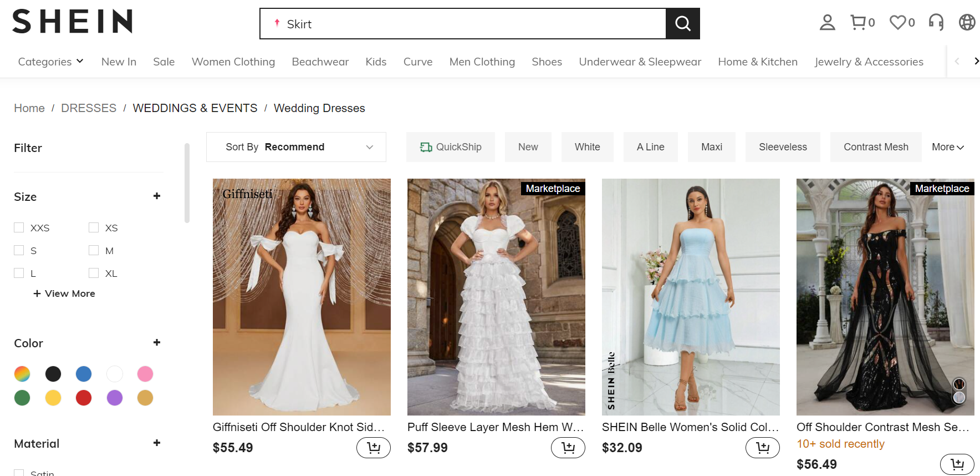Expand the More filter options
Viewport: 980px width, 476px height.
coord(947,147)
